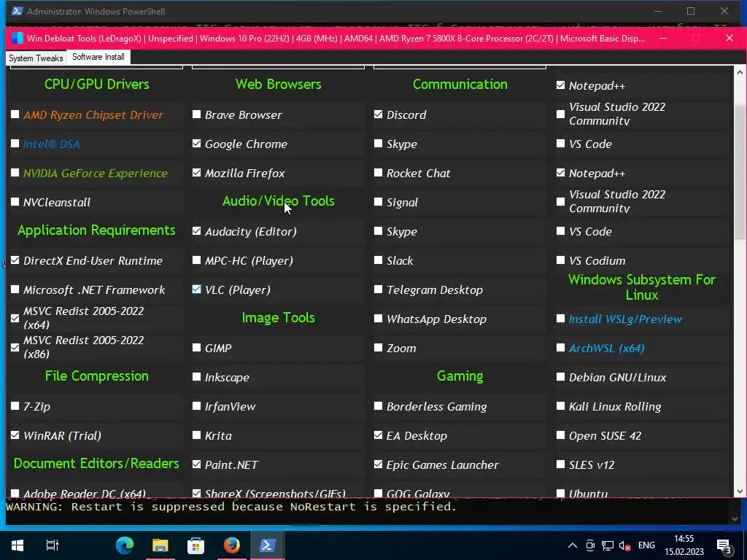747x560 pixels.
Task: Click the muted volume tray icon
Action: click(x=624, y=545)
